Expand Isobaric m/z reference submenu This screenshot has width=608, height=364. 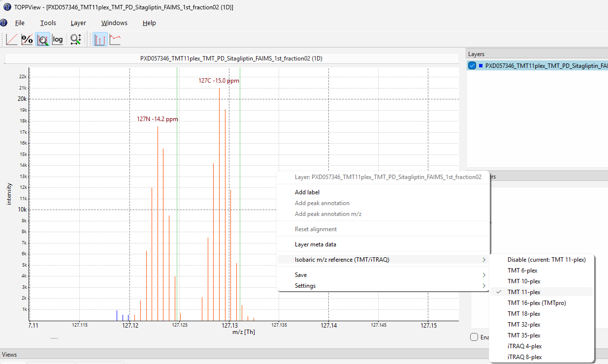click(384, 260)
